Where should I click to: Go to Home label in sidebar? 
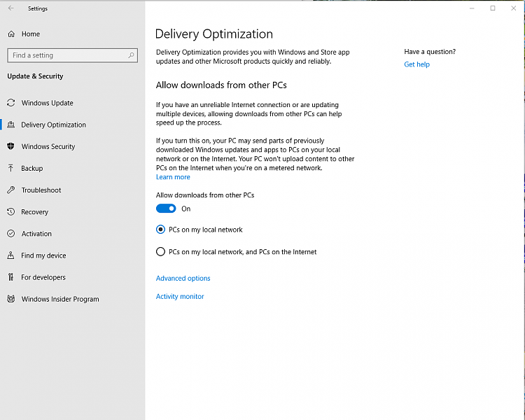[31, 34]
